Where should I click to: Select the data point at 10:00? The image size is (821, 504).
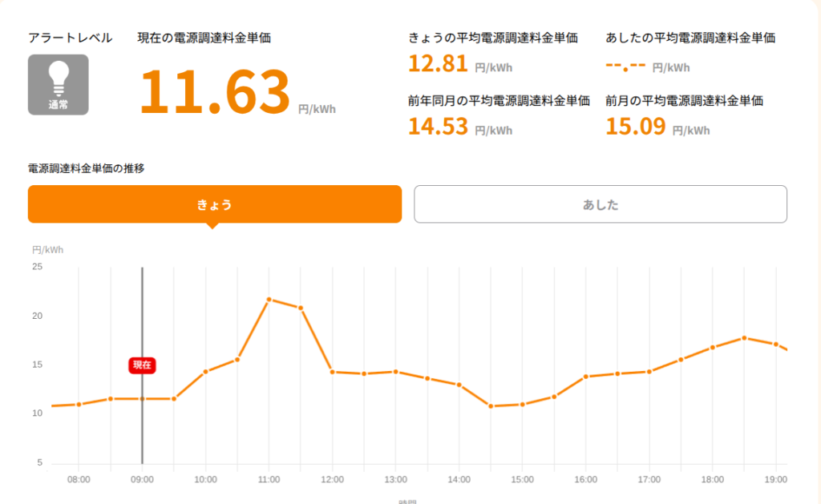pos(206,372)
